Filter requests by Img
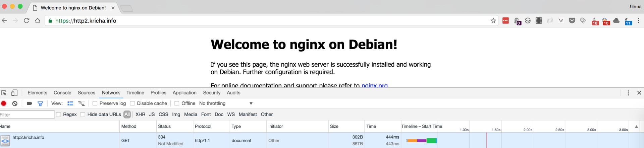This screenshot has width=644, height=148. (x=176, y=115)
